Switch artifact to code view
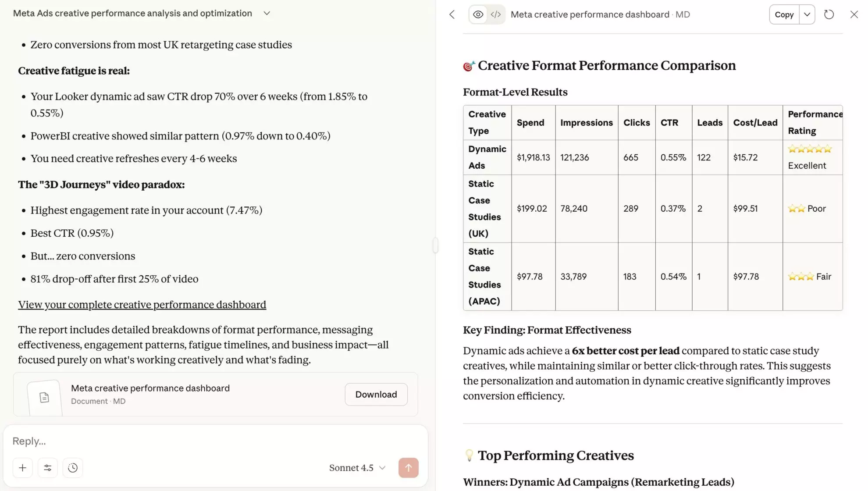 496,14
